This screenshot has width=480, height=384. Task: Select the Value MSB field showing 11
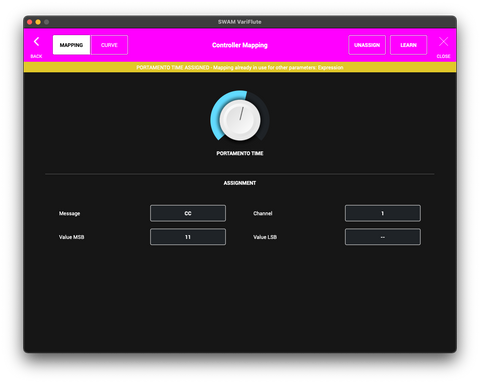(x=188, y=237)
